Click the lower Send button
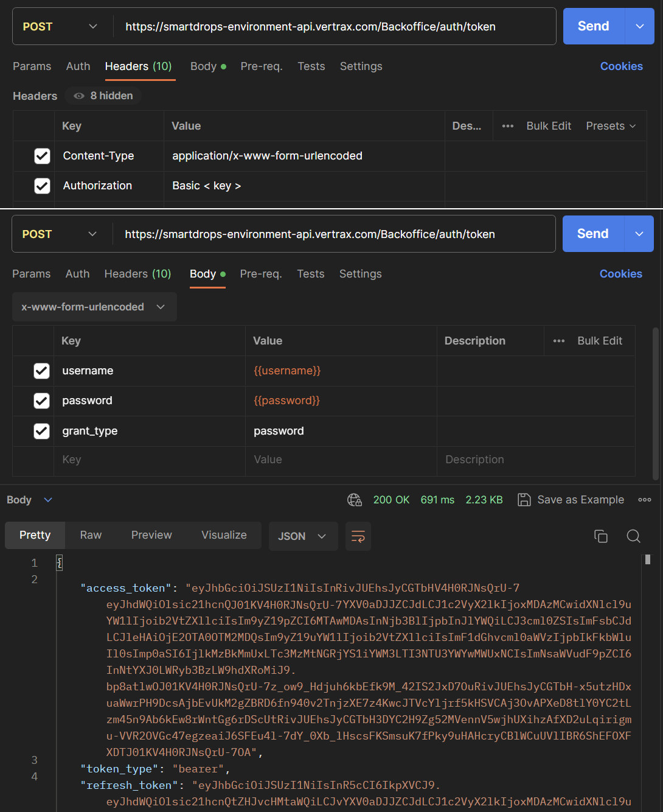 tap(593, 234)
